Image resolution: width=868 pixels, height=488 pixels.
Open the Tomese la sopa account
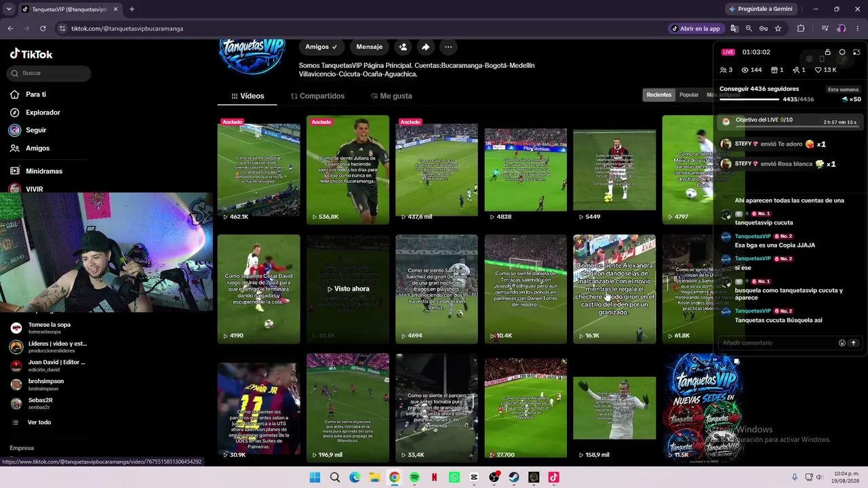point(47,328)
